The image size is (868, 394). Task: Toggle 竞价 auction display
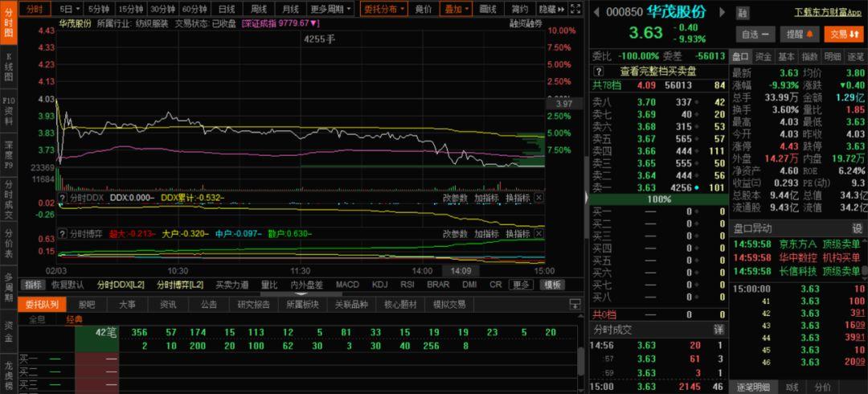point(424,9)
